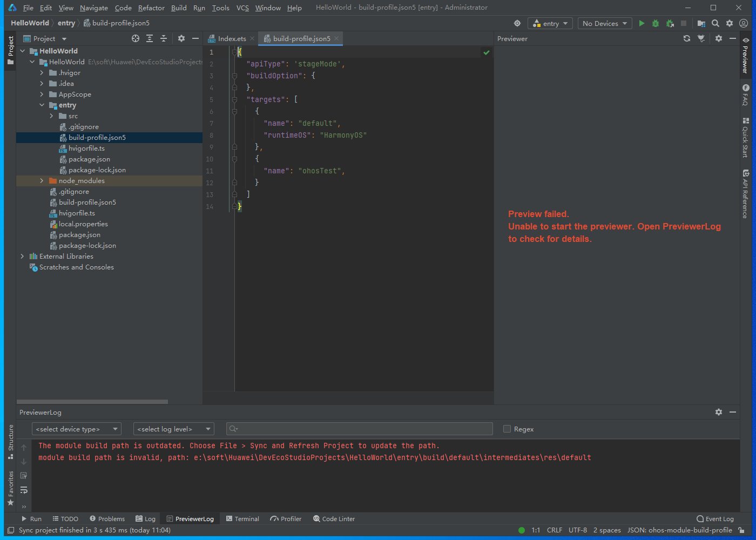Click the 2 spaces indent status item
Viewport: 756px width, 540px height.
[x=607, y=530]
